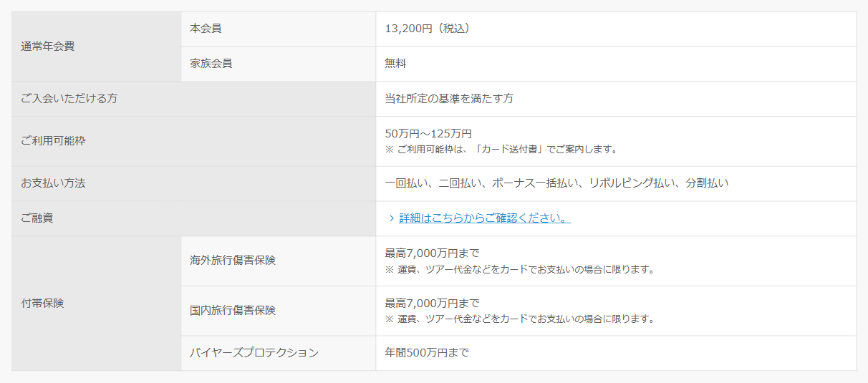This screenshot has height=383, width=868.
Task: Click the ご利用可能枠 label
Action: tap(53, 141)
